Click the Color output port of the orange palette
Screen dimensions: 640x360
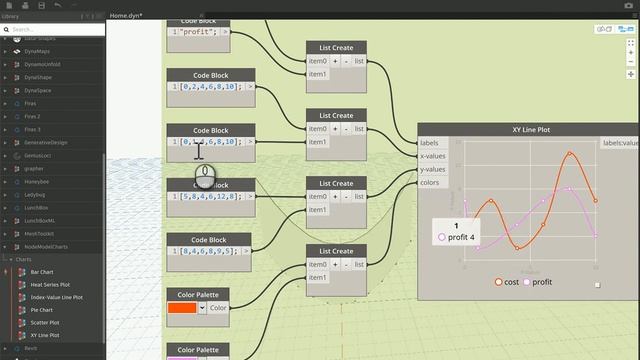[x=218, y=308]
